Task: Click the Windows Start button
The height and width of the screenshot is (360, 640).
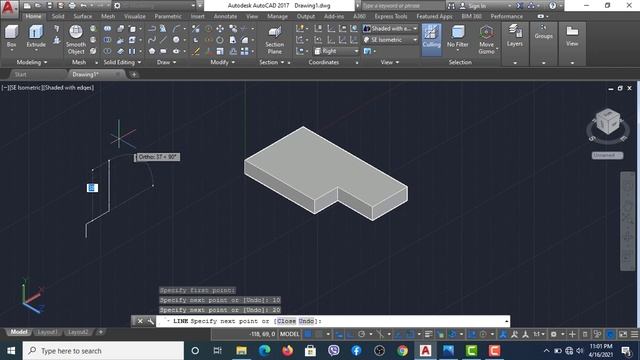Action: click(11, 351)
